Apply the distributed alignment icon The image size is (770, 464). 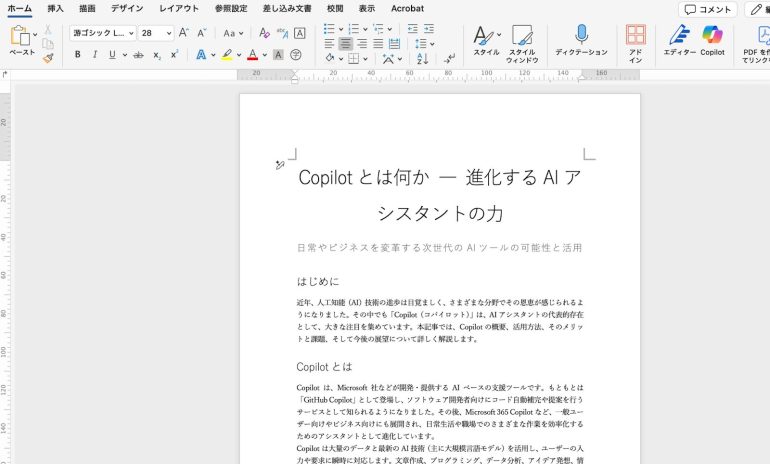click(394, 44)
